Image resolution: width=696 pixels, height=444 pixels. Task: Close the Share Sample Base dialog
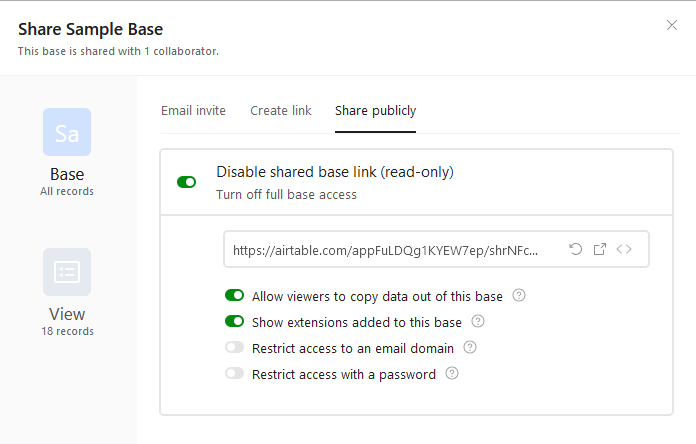pyautogui.click(x=672, y=25)
